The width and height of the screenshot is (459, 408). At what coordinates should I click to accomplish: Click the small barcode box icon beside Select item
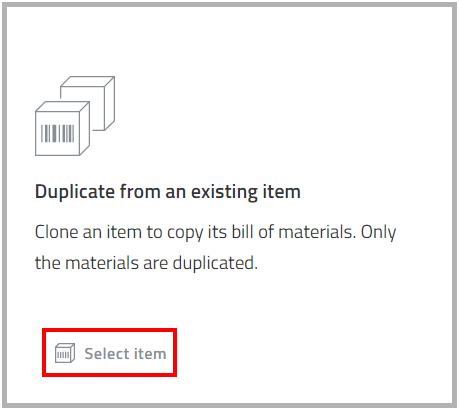click(65, 353)
